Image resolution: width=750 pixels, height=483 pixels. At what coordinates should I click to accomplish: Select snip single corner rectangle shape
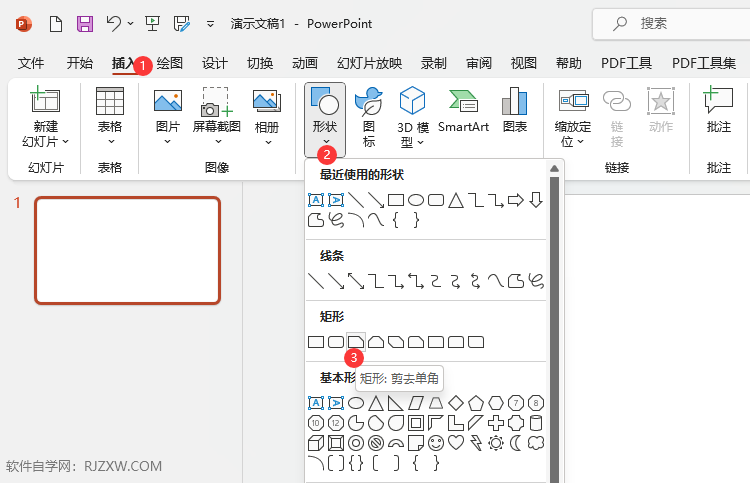[x=356, y=342]
